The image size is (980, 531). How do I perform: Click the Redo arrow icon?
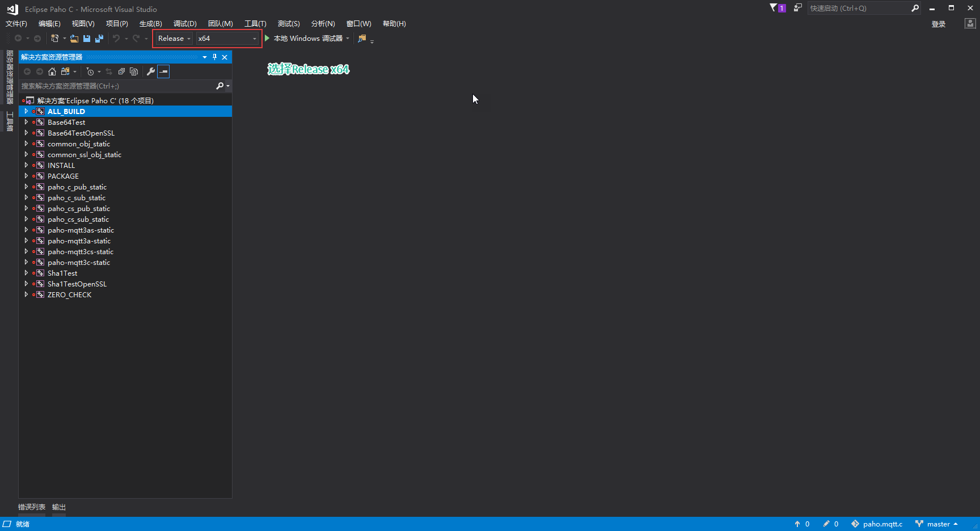coord(136,39)
